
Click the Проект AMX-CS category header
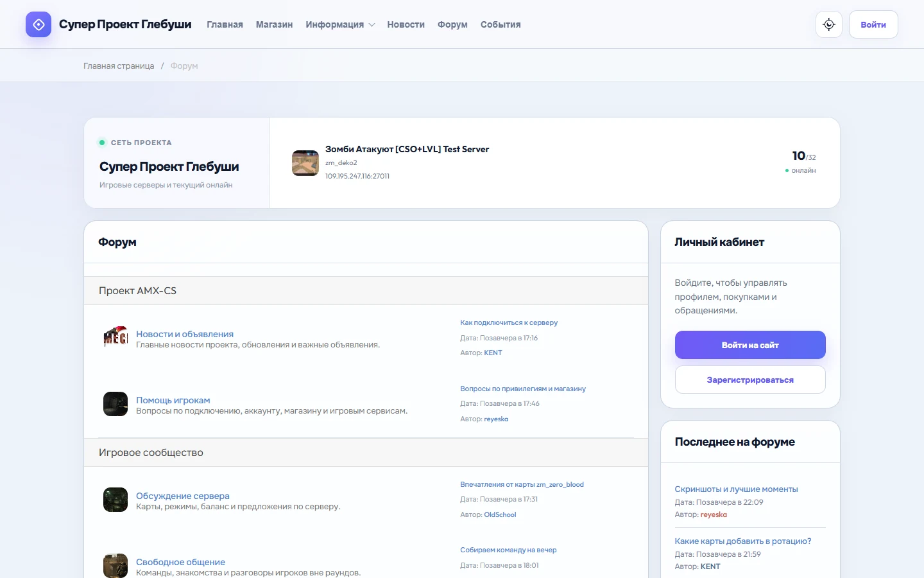(x=366, y=290)
